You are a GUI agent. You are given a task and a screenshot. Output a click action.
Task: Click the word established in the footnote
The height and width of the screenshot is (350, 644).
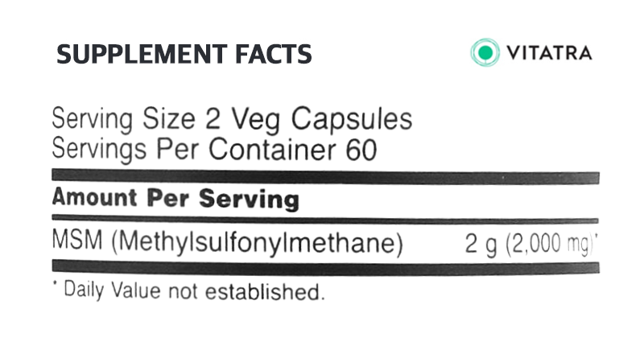pyautogui.click(x=265, y=292)
